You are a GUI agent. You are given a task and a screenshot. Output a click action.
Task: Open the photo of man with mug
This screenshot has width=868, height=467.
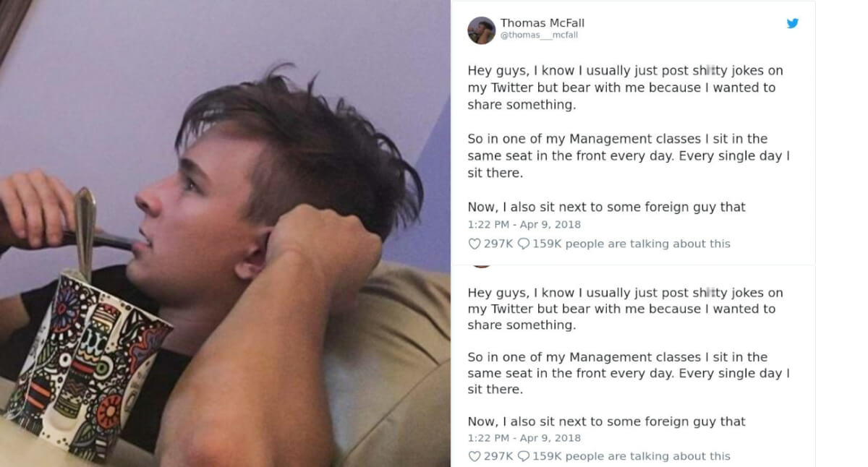[x=225, y=233]
